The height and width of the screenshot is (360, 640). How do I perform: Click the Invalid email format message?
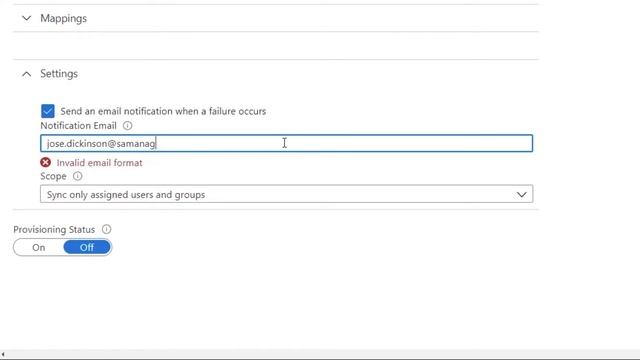[x=100, y=163]
